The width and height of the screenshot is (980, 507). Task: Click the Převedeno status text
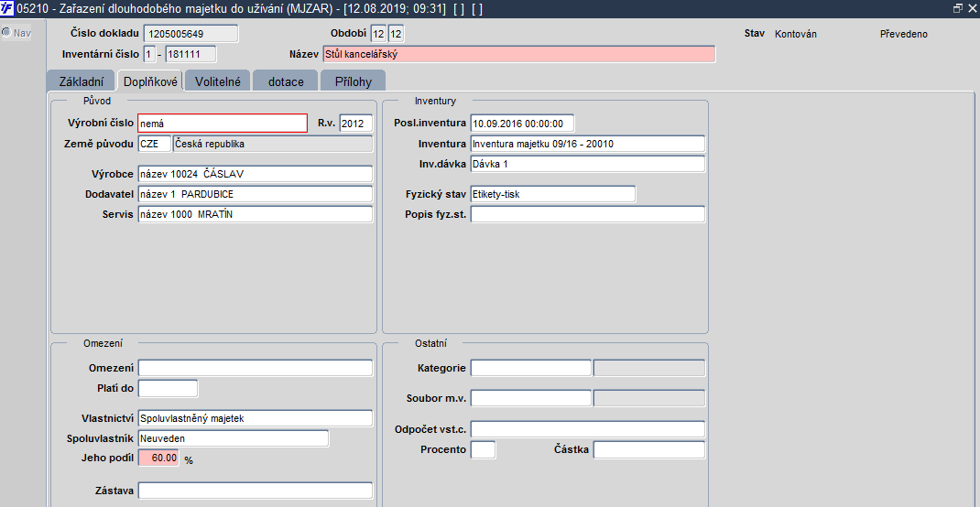904,35
